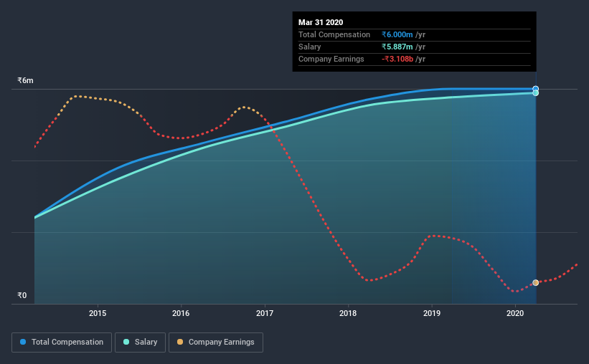Click the Salary label in tooltip
The image size is (589, 364).
(309, 47)
